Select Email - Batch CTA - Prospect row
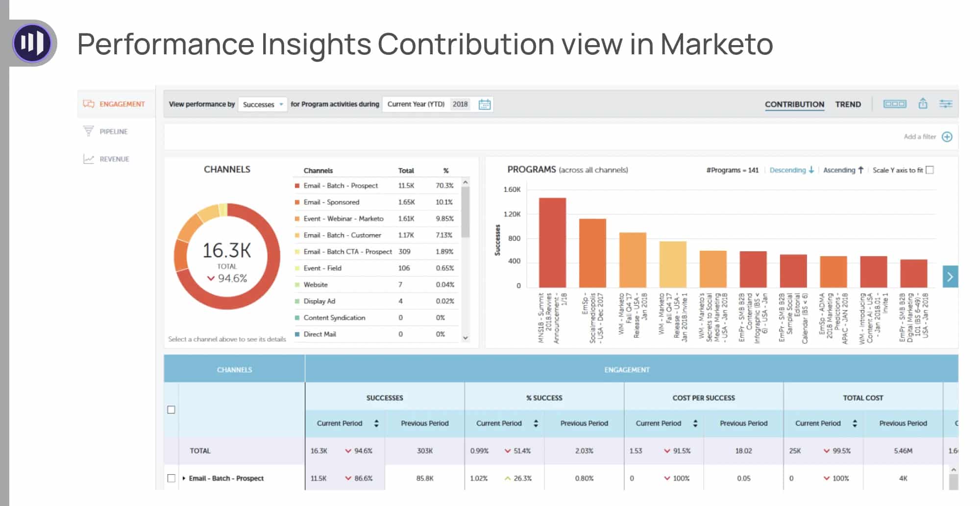The image size is (980, 506). (376, 252)
